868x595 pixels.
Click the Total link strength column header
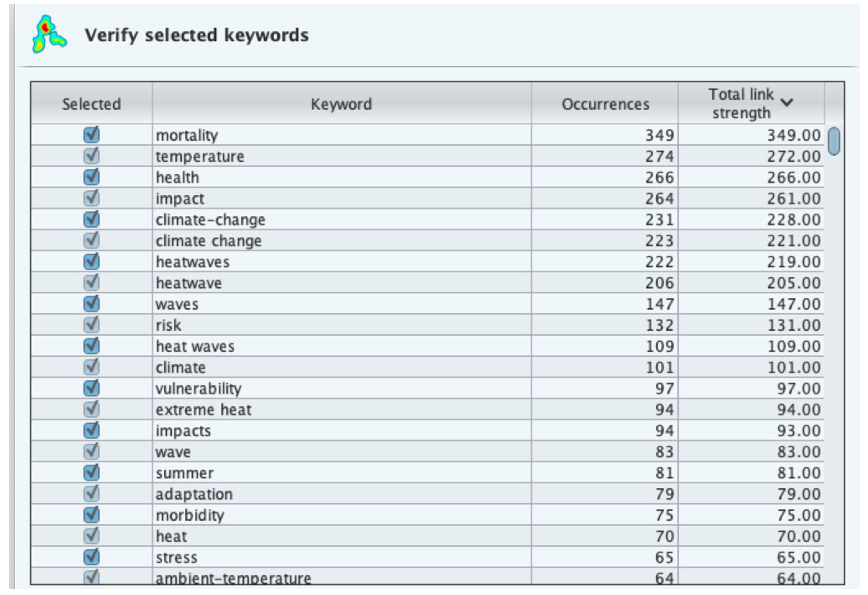pyautogui.click(x=741, y=103)
